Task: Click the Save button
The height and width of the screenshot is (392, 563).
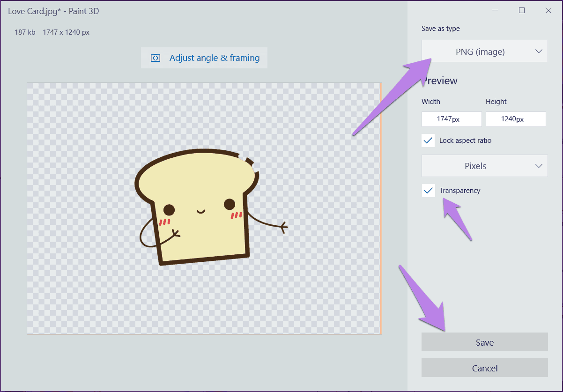Action: click(x=485, y=342)
